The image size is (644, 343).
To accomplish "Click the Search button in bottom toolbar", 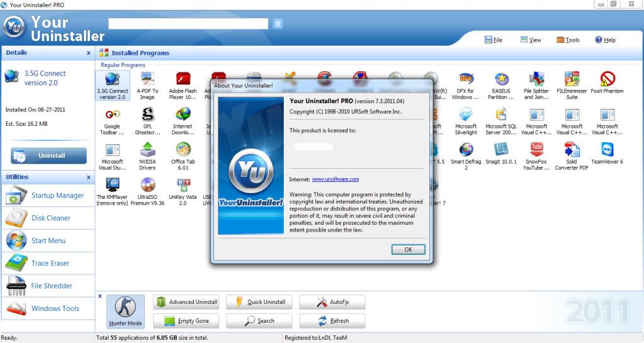I will [259, 321].
